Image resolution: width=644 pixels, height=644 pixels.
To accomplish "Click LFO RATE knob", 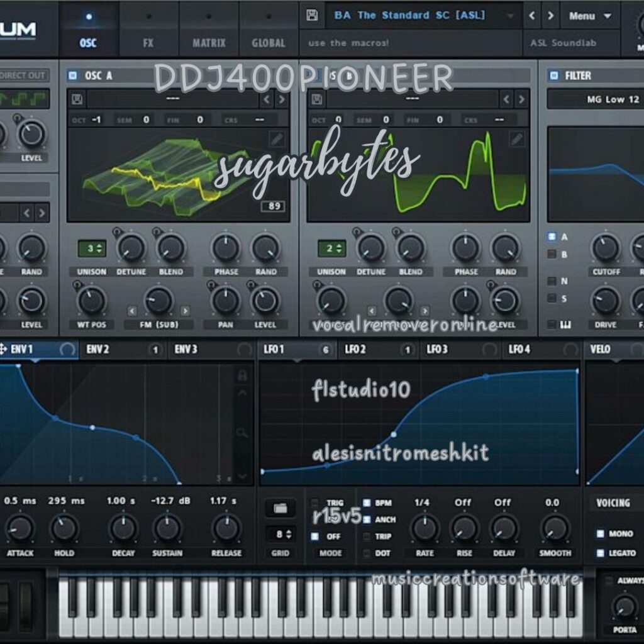I will coord(425,528).
